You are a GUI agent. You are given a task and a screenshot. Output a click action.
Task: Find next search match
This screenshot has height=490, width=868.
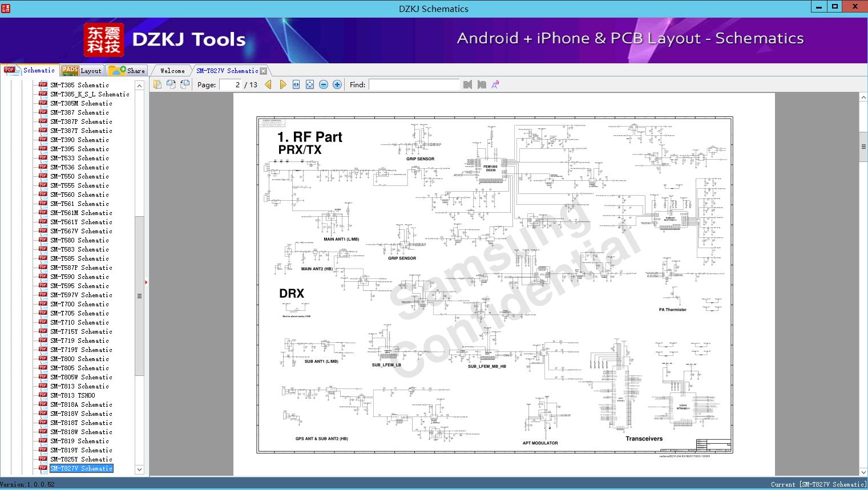pos(482,84)
